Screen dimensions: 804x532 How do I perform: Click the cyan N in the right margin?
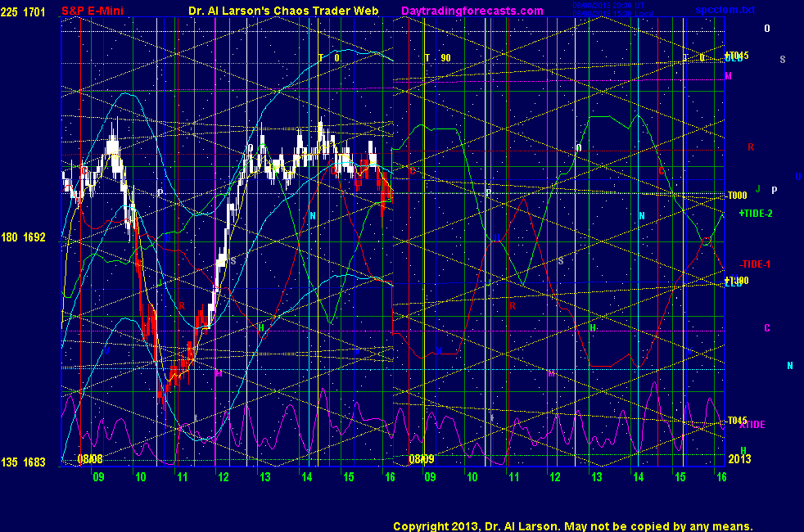coord(789,365)
